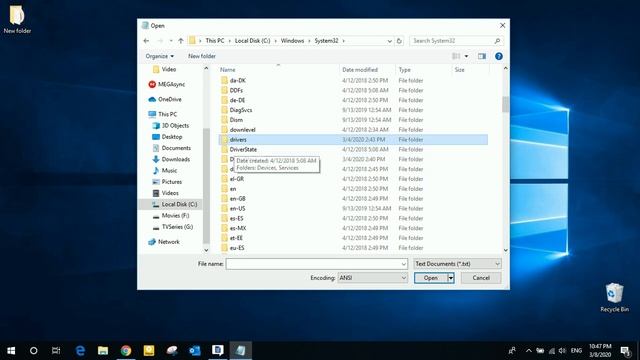Click Windows in the address breadcrumb
The image size is (640, 360).
click(x=292, y=41)
